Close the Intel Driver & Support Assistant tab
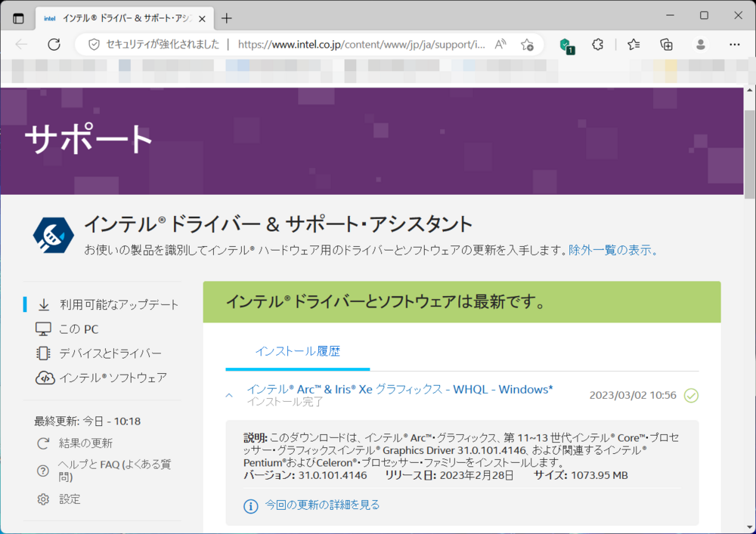756x534 pixels. coord(203,19)
